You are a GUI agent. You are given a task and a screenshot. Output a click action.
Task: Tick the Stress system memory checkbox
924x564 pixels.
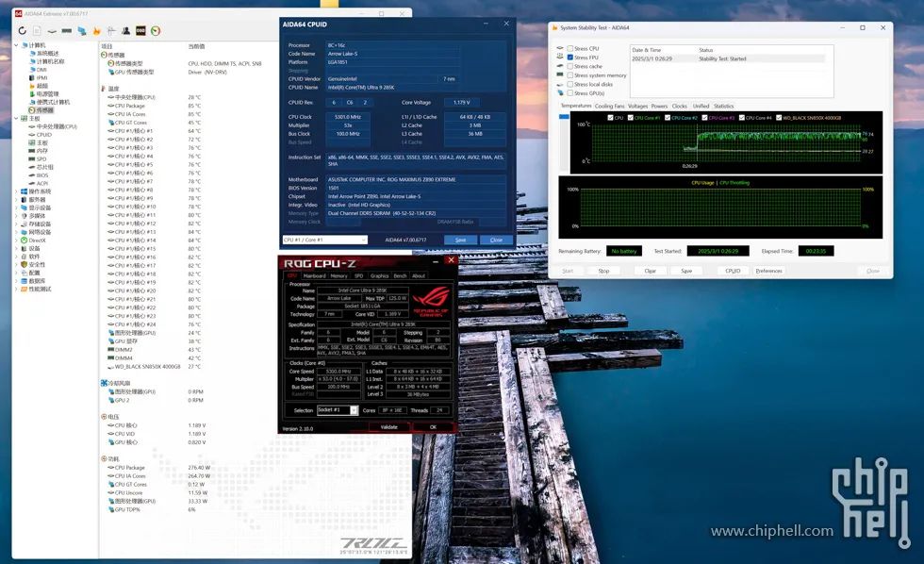(570, 75)
